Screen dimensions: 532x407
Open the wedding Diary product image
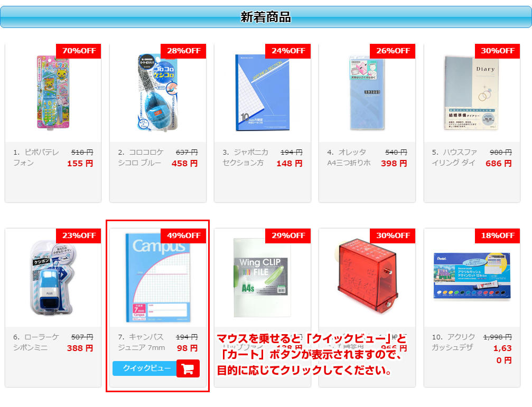pyautogui.click(x=472, y=93)
